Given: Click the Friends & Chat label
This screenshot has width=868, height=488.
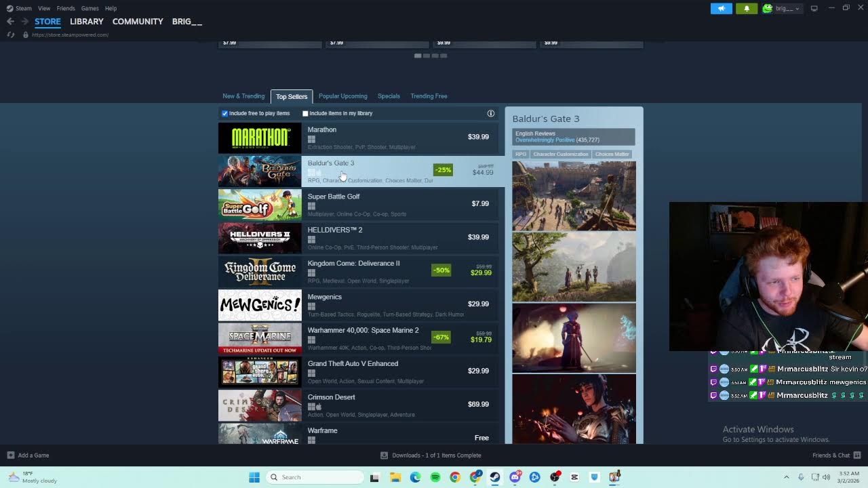Looking at the screenshot, I should (831, 455).
